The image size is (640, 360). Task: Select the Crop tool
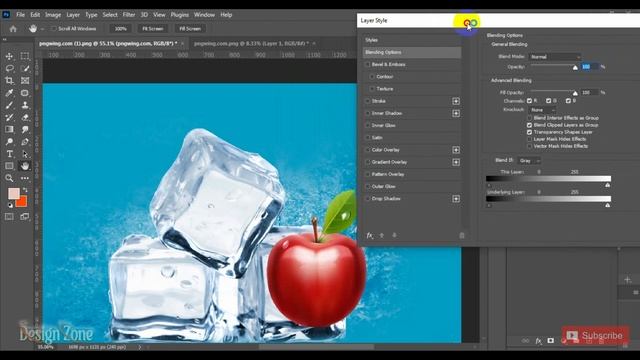point(9,80)
